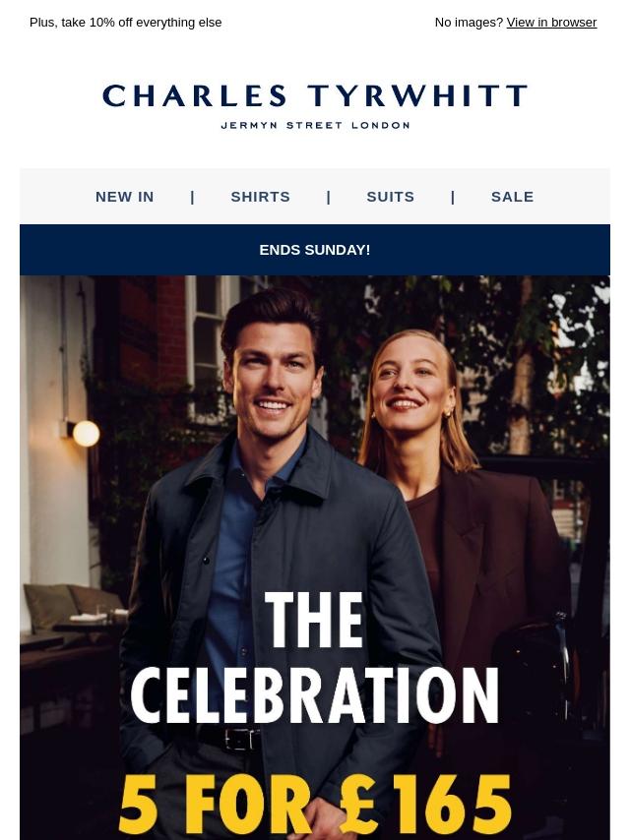Click the CELEBRATION headline text
Viewport: 630px width, 840px height.
315,695
